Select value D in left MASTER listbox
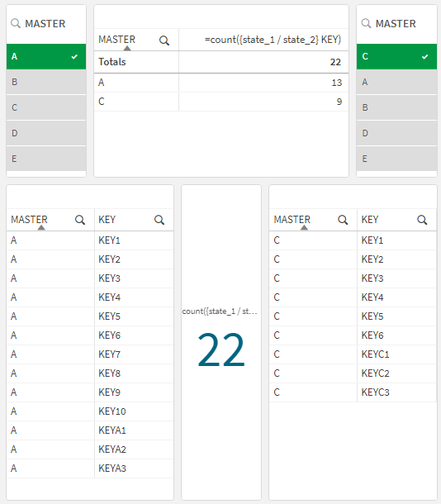This screenshot has height=504, width=441. click(46, 133)
